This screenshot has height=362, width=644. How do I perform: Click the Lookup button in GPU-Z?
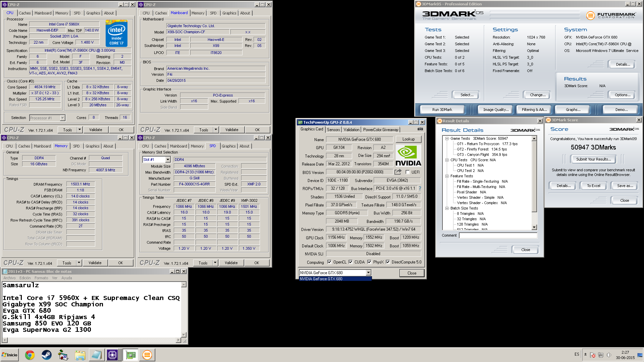point(409,139)
